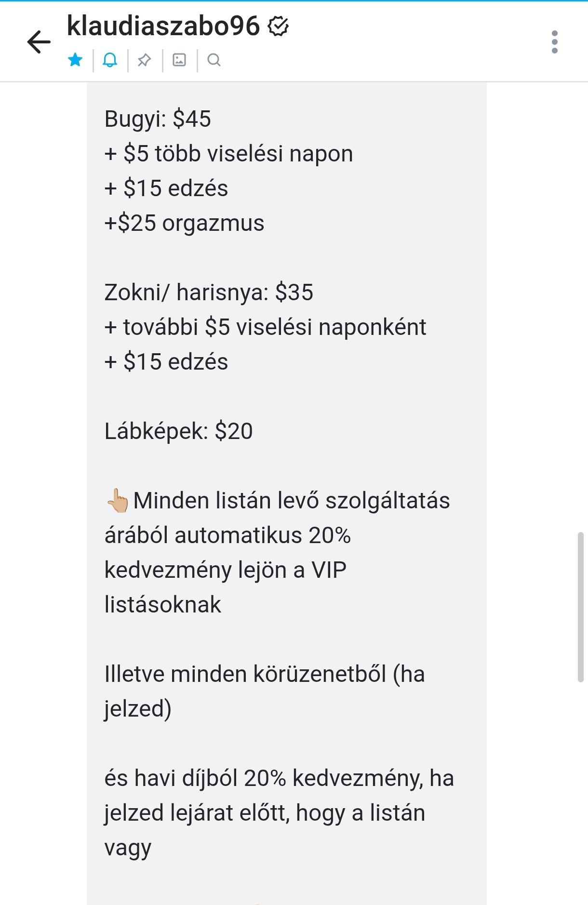Click the verified badge beside the username
588x905 pixels.
coord(278,26)
